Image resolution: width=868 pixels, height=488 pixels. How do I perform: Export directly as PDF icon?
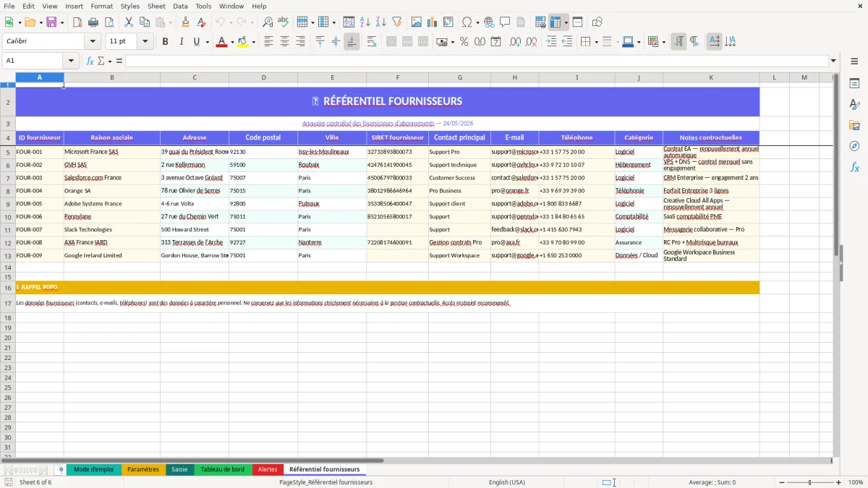[77, 22]
